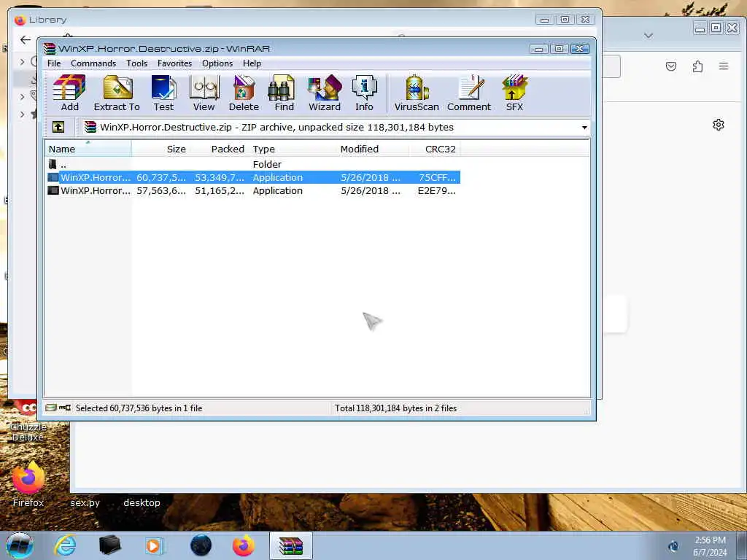The height and width of the screenshot is (560, 747).
Task: Open 'desktop' item on the desktop
Action: [142, 502]
